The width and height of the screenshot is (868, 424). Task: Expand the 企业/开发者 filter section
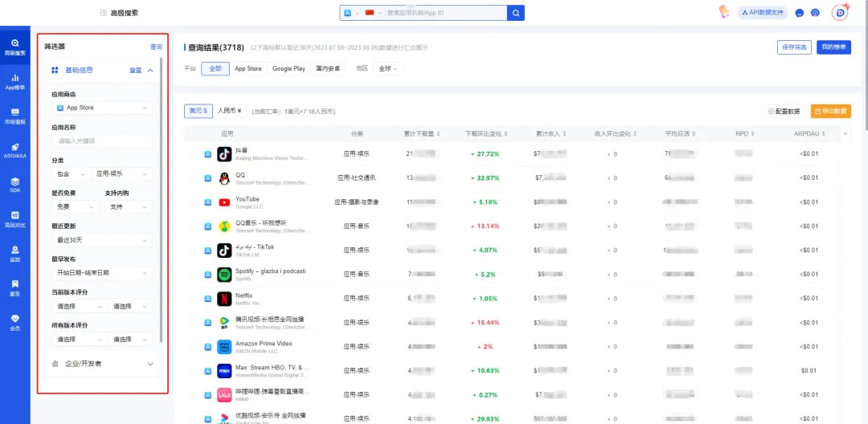[x=102, y=364]
